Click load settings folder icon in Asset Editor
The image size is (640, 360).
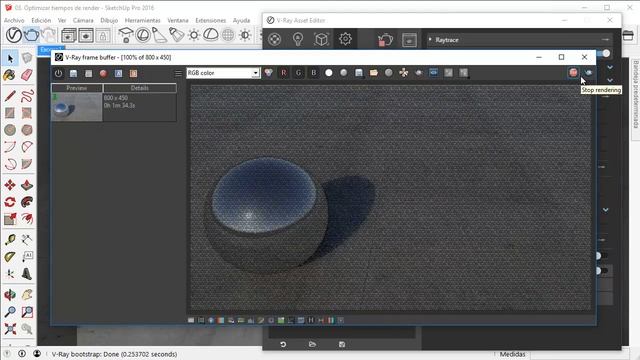[x=312, y=344]
